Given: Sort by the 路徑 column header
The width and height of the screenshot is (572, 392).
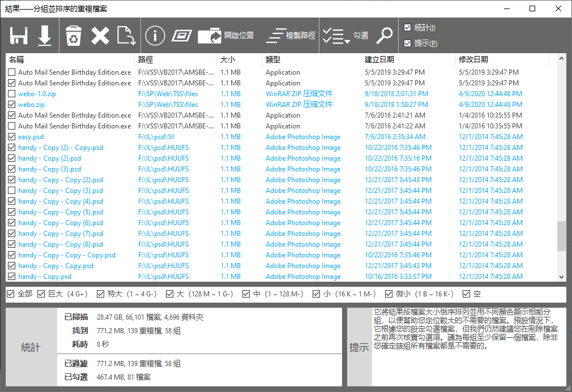Looking at the screenshot, I should (176, 60).
